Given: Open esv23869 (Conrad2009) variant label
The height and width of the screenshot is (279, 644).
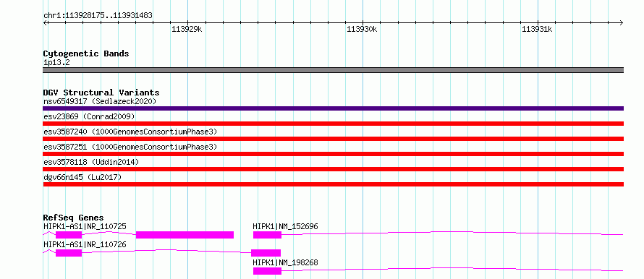Looking at the screenshot, I should tap(89, 116).
